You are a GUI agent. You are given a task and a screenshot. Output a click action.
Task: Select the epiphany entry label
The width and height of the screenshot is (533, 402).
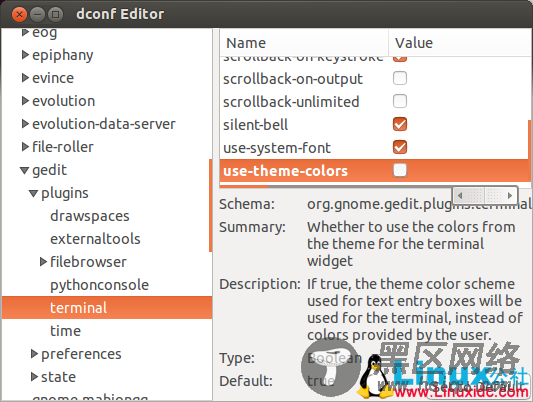(x=63, y=55)
